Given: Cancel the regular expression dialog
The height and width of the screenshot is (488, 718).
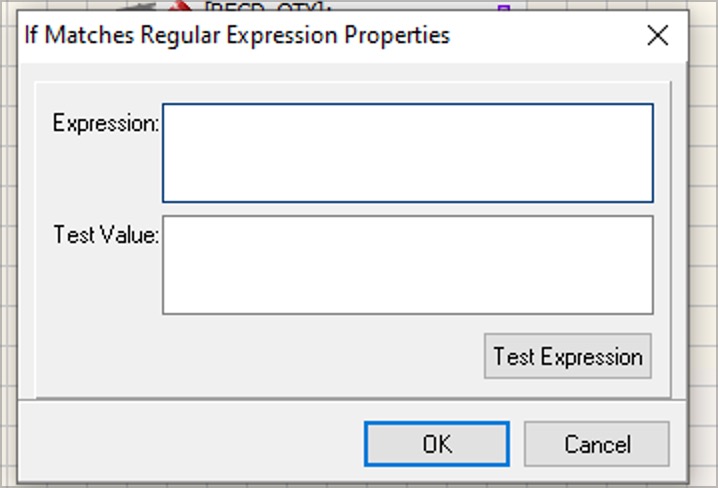Looking at the screenshot, I should [x=597, y=444].
